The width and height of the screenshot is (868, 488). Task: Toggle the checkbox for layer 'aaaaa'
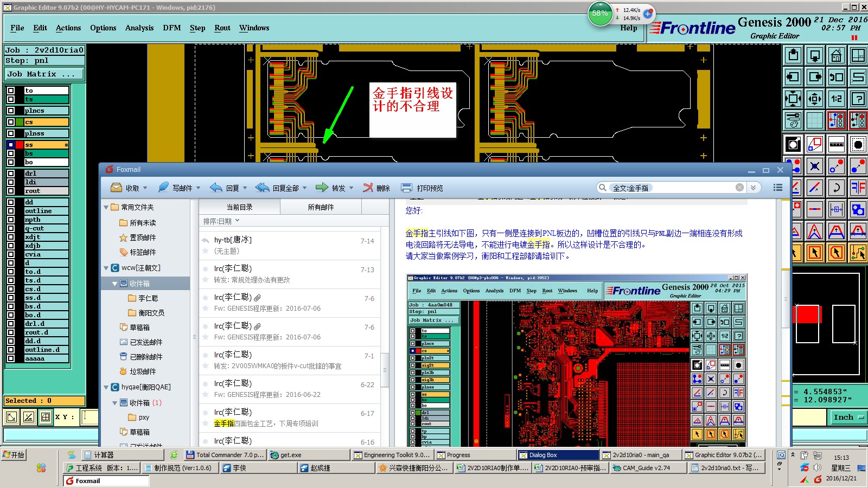pos(11,358)
